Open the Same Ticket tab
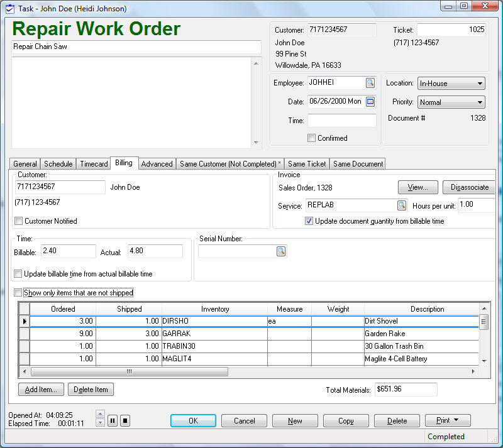Viewport: 503px width, 448px height. pyautogui.click(x=307, y=164)
